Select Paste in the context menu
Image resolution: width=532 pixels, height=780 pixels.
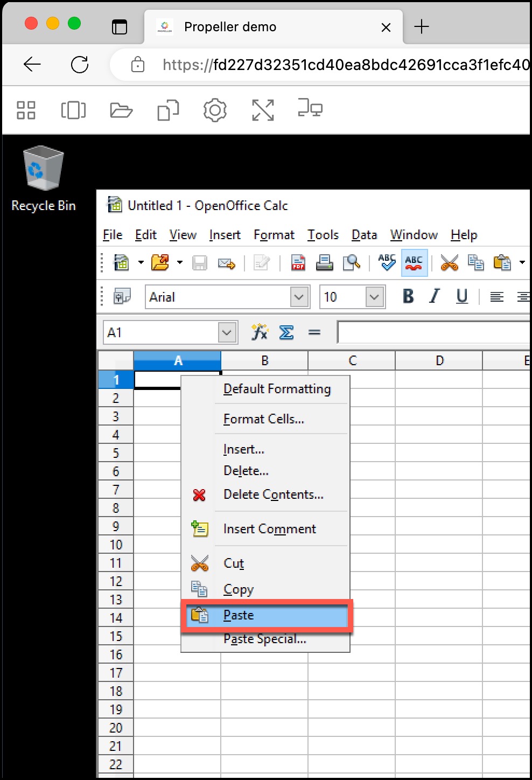pos(267,615)
